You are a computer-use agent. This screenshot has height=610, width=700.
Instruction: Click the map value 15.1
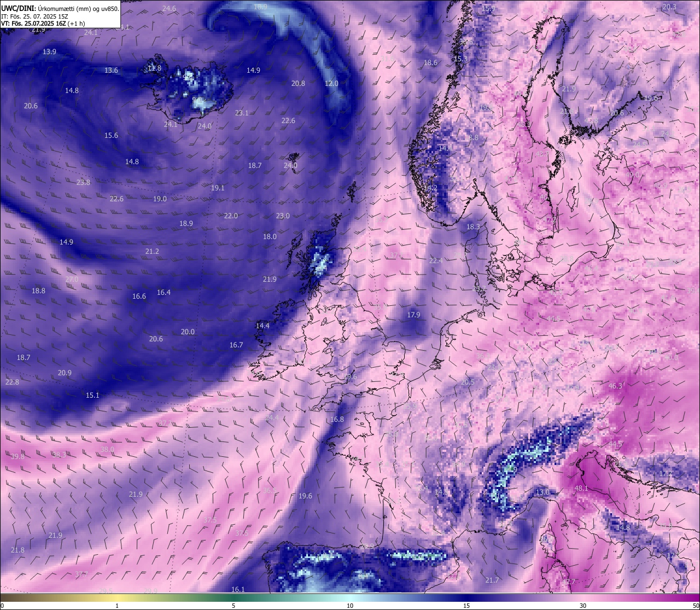[x=92, y=395]
